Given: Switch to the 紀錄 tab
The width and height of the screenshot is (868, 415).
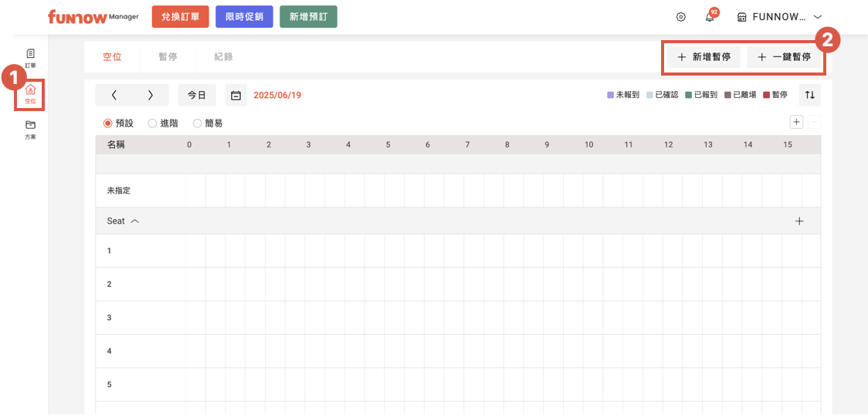Looking at the screenshot, I should point(223,57).
